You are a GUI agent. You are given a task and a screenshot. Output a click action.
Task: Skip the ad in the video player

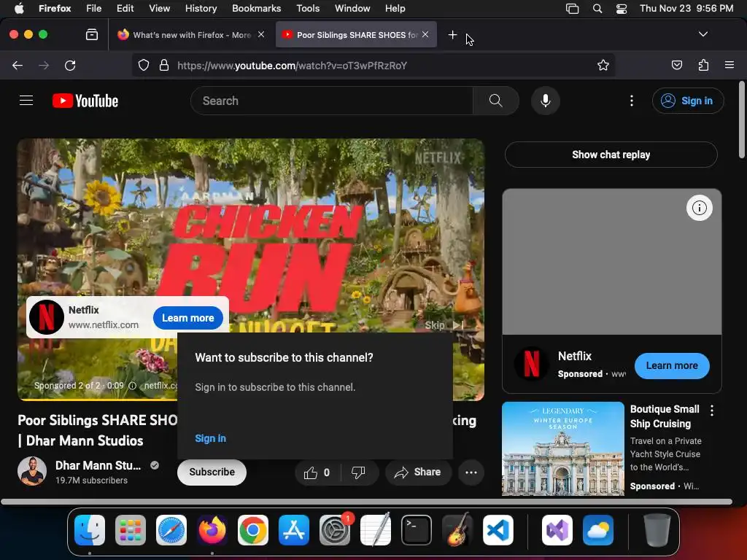pos(444,325)
